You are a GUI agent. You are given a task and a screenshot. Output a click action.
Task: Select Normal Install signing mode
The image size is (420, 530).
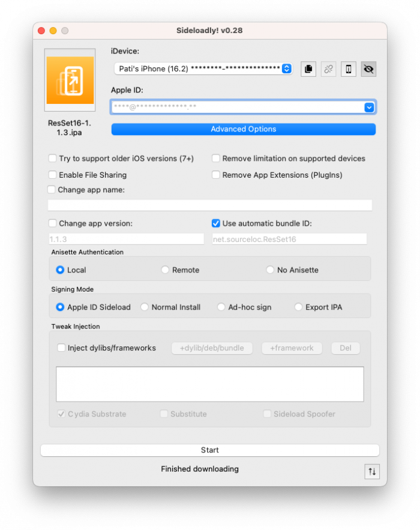[x=144, y=307]
